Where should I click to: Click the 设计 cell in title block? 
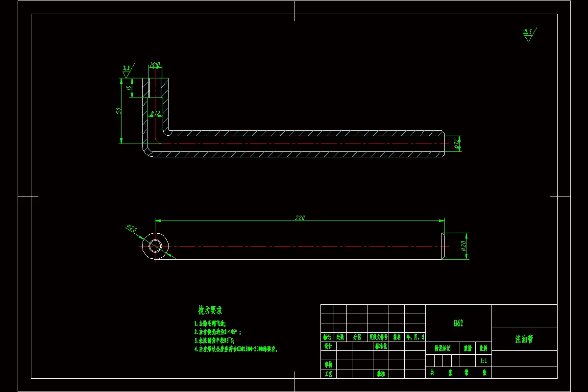coord(328,346)
